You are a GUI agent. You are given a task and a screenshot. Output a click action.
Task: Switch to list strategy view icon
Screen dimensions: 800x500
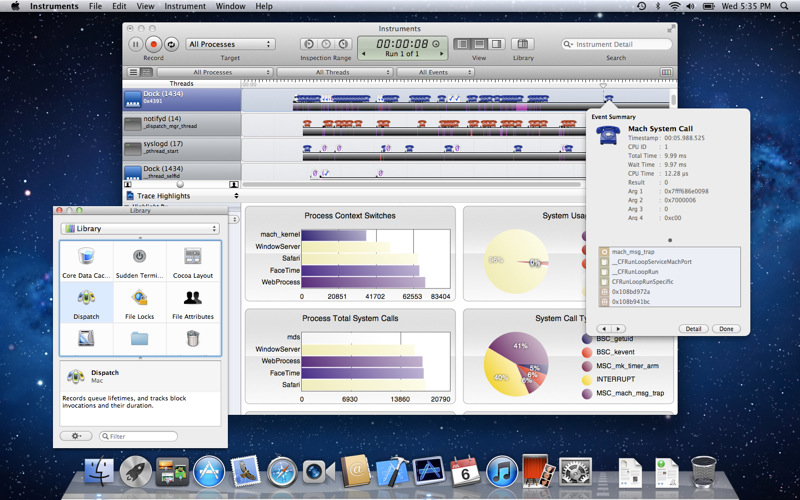[133, 72]
